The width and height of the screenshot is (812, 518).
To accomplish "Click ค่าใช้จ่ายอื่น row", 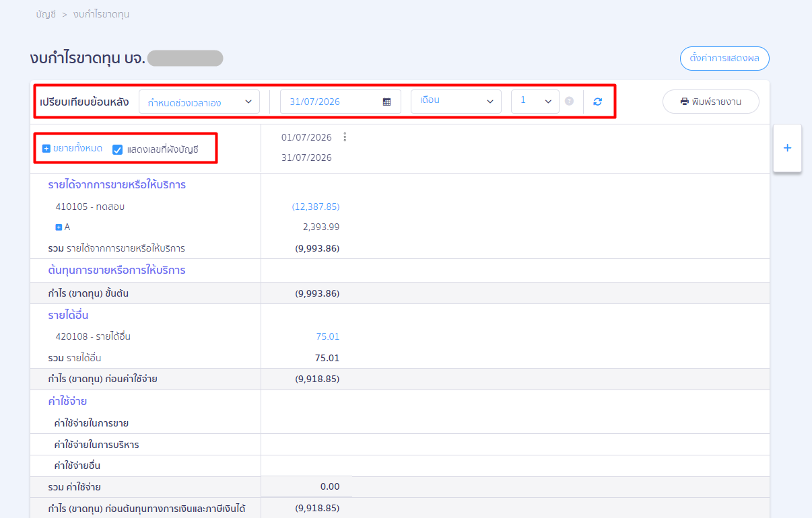I will pos(77,466).
